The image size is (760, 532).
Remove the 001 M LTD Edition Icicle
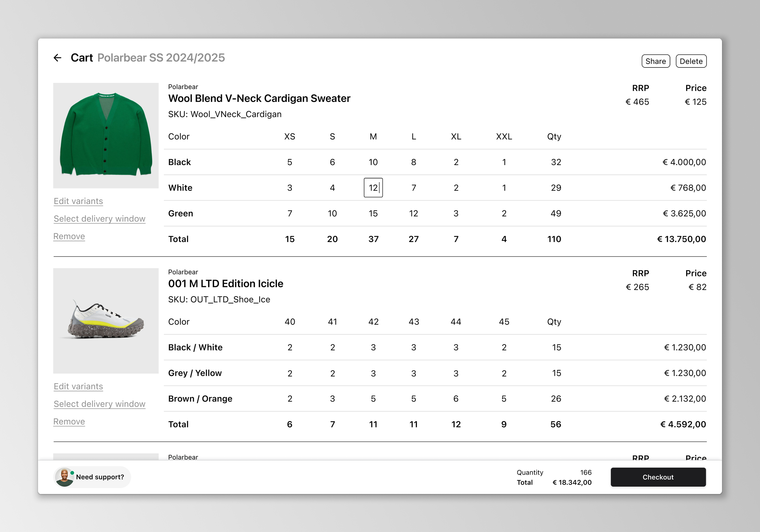click(x=69, y=421)
